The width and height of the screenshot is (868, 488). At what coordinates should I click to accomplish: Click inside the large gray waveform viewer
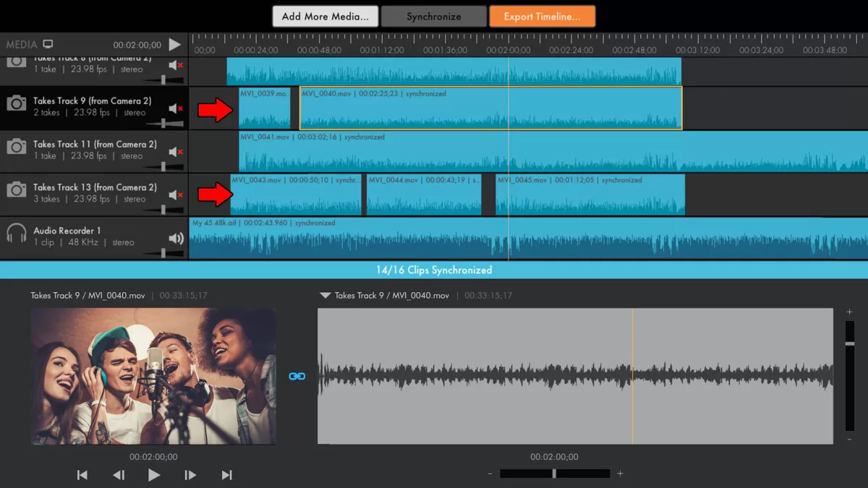[575, 377]
